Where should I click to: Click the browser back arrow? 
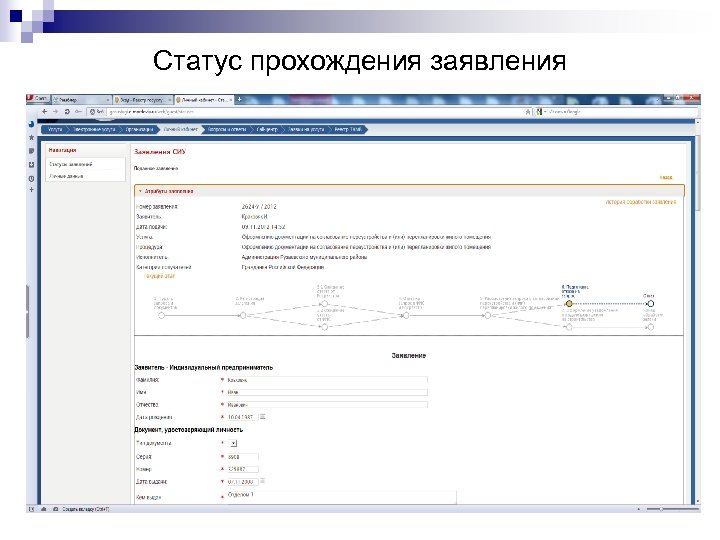(x=45, y=112)
